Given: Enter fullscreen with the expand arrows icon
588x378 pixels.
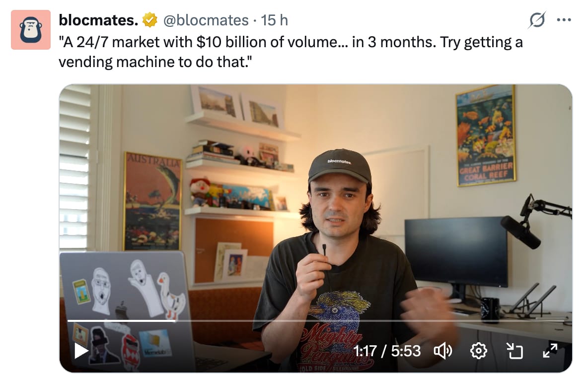Looking at the screenshot, I should coord(550,351).
